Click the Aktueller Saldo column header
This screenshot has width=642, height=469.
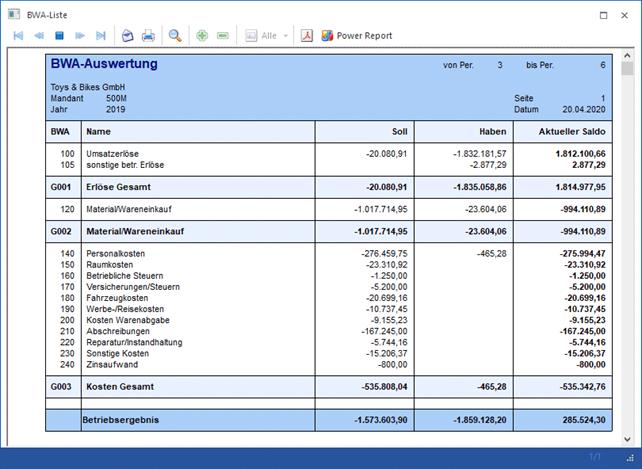568,131
